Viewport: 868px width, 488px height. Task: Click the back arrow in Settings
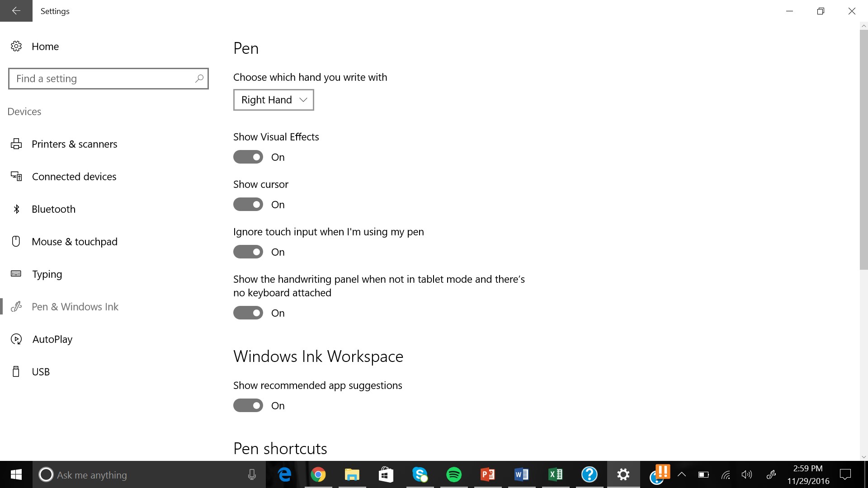pos(16,11)
